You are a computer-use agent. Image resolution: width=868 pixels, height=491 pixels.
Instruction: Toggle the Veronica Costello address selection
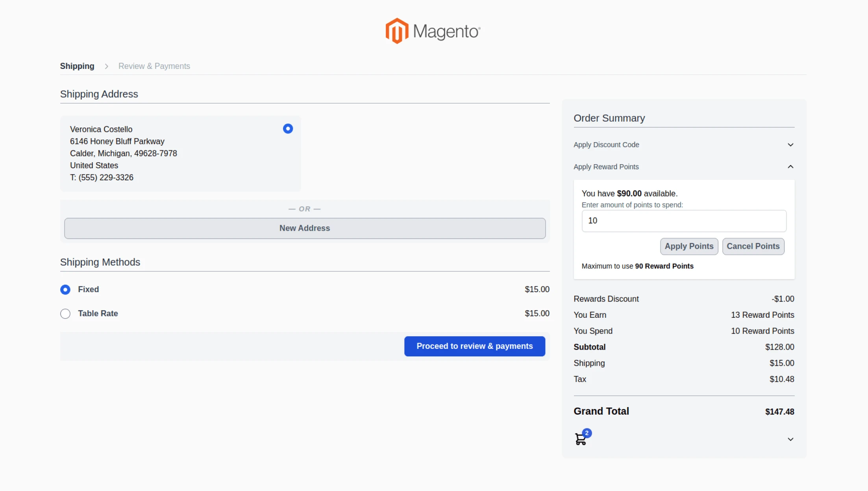click(288, 129)
